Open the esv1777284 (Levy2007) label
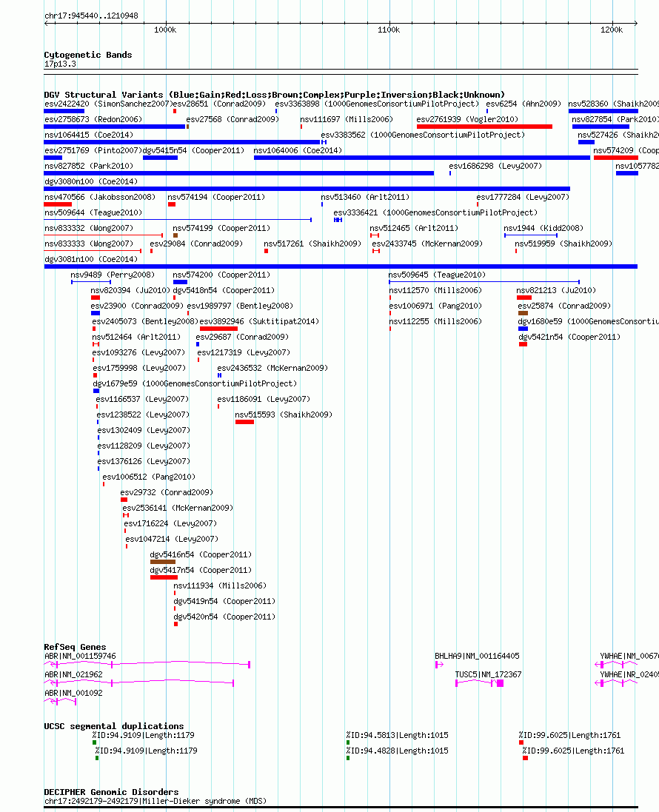 [x=523, y=197]
